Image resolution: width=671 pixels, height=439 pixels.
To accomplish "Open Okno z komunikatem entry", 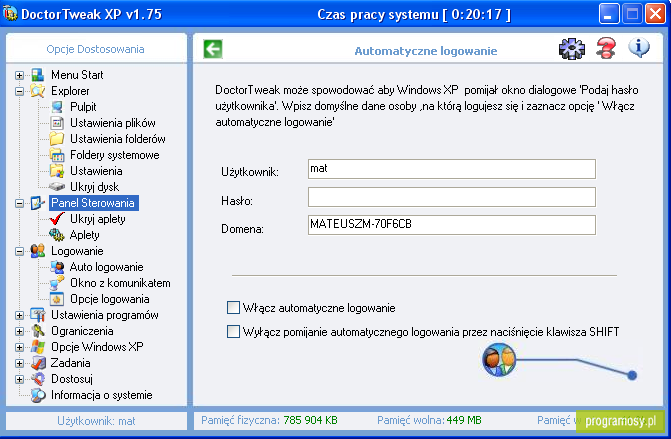I will click(120, 283).
